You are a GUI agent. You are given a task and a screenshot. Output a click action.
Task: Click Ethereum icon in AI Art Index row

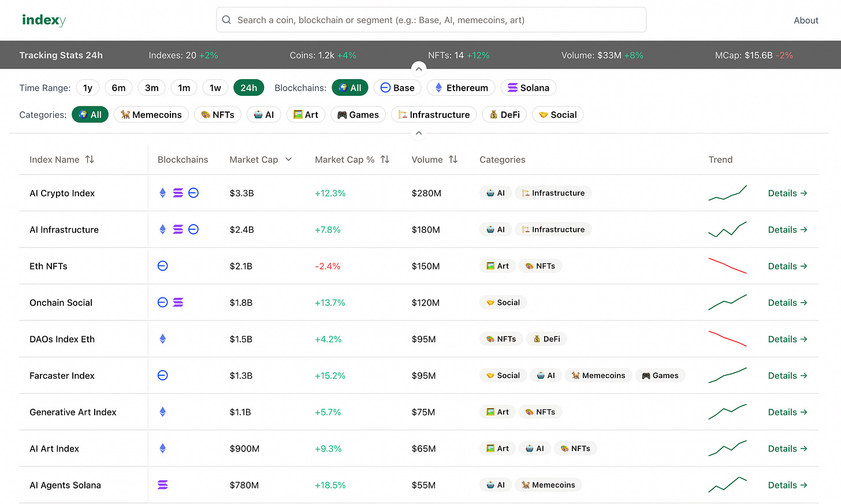(163, 448)
